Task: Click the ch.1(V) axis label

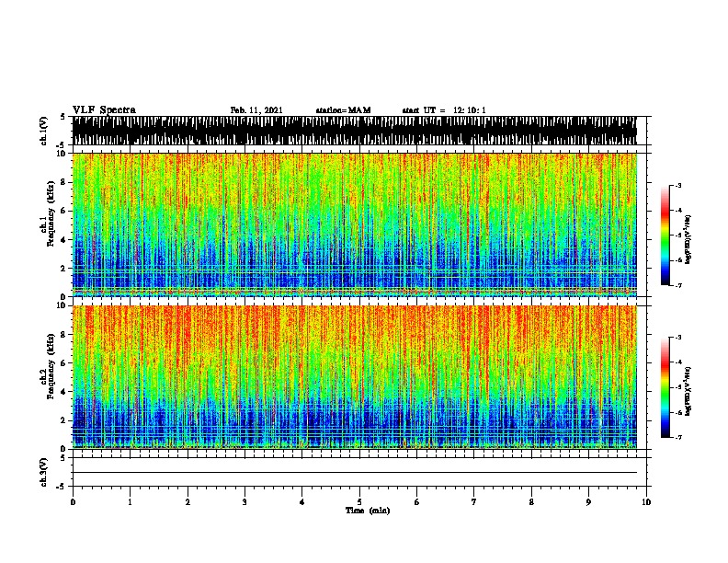Action: click(x=44, y=131)
